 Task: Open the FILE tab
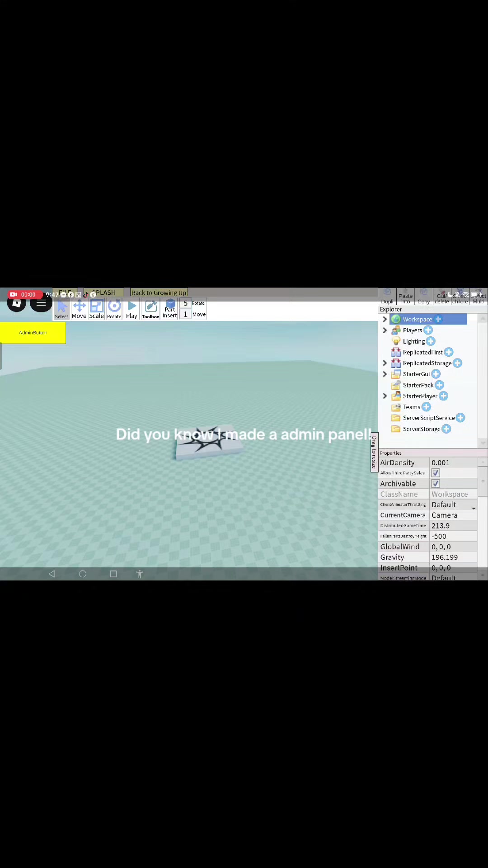point(65,292)
